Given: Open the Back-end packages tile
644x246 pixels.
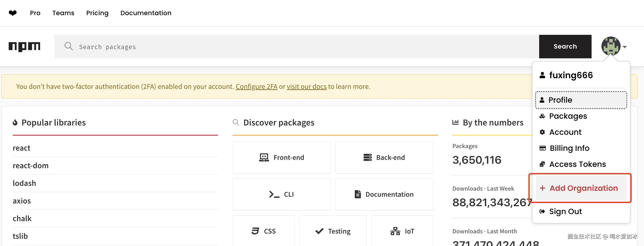Looking at the screenshot, I should click(x=384, y=157).
